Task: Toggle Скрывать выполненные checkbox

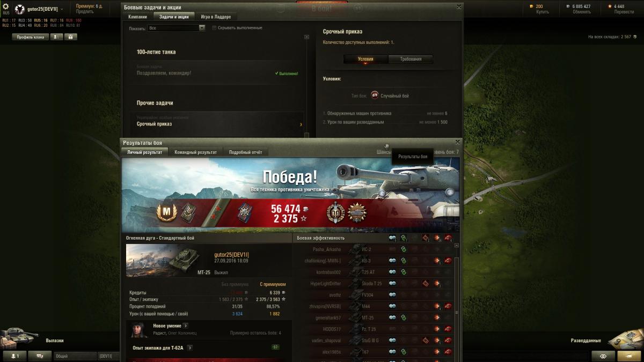Action: tap(214, 28)
